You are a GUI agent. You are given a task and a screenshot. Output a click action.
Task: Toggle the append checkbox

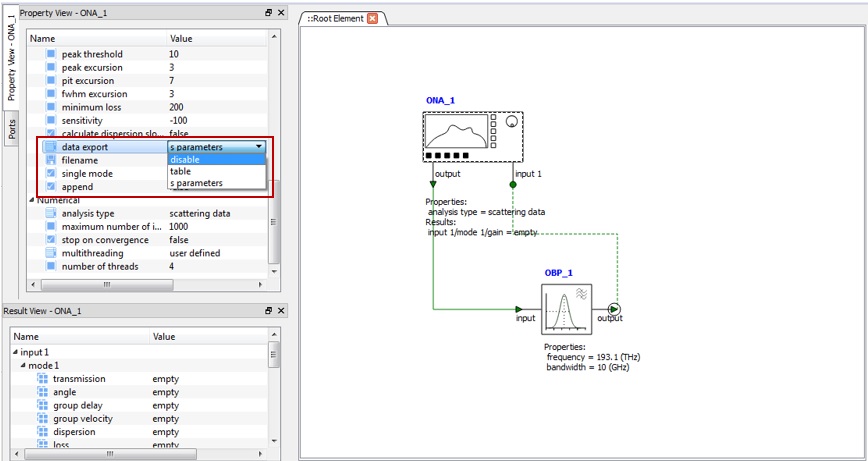pyautogui.click(x=51, y=187)
